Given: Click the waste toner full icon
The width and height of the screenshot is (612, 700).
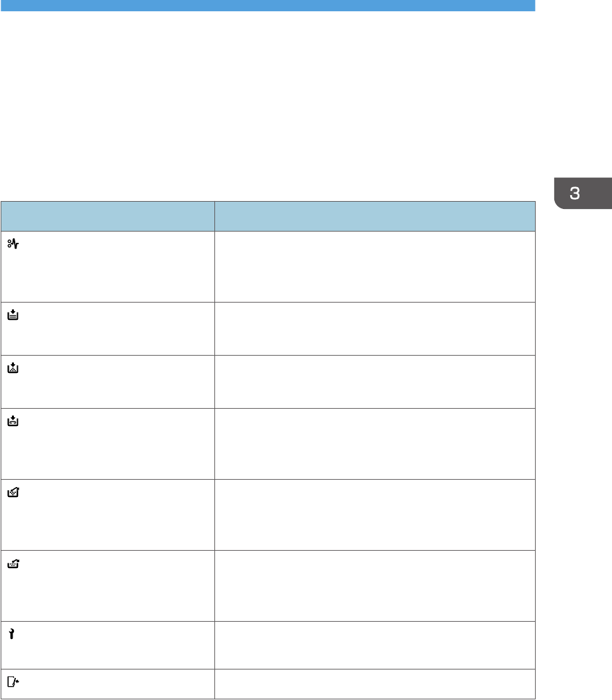Looking at the screenshot, I should (x=13, y=492).
